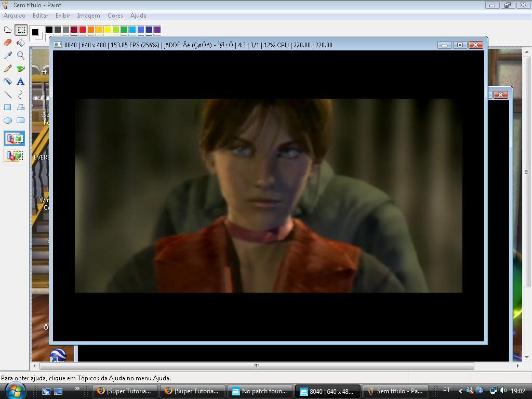Pick the Color picker eyedropper tool

(x=7, y=55)
